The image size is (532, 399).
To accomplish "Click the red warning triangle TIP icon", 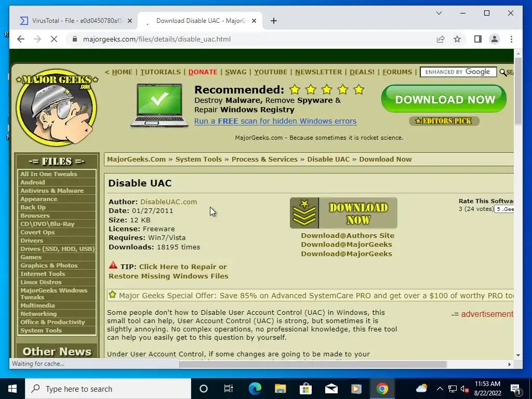I will coord(113,265).
